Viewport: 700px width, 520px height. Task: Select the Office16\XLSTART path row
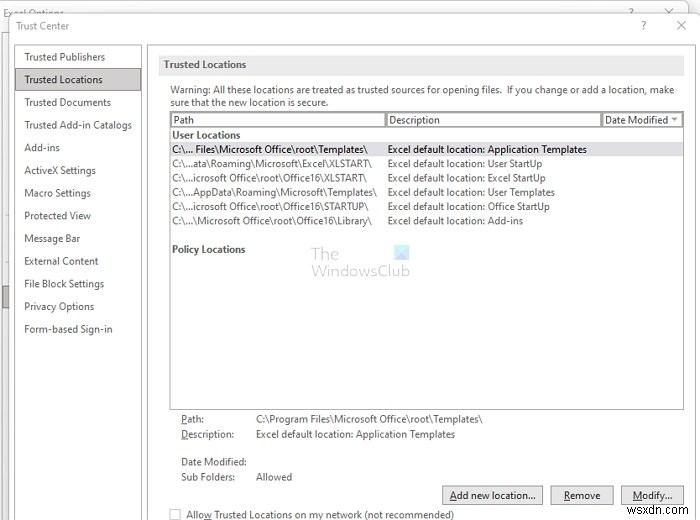[426, 178]
